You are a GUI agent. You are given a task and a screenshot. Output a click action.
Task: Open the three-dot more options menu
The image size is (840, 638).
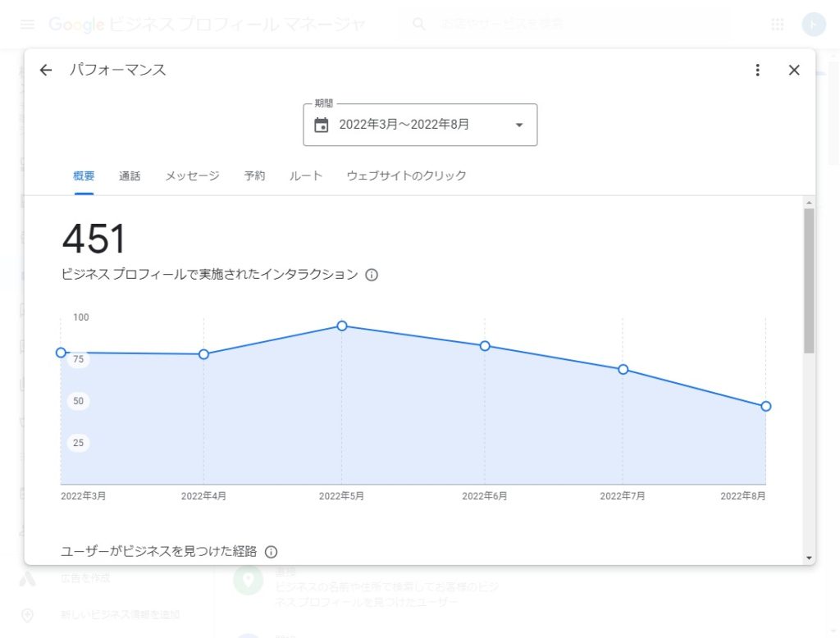[758, 71]
